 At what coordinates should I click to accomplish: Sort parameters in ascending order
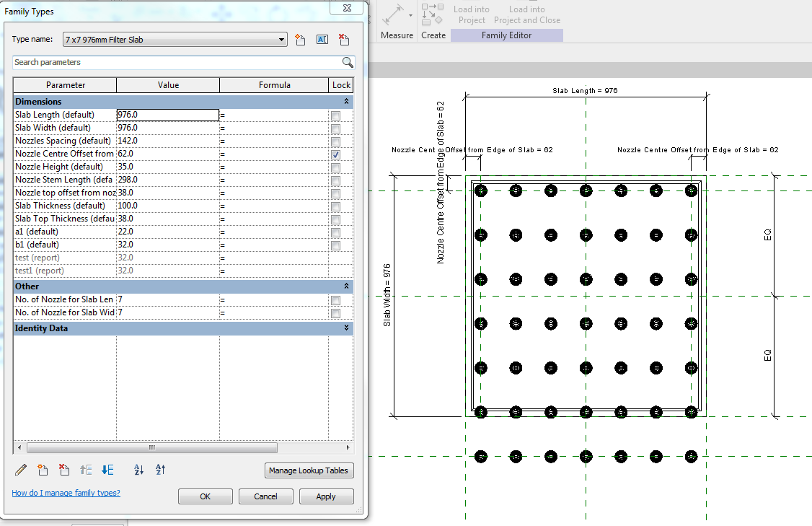[x=138, y=470]
